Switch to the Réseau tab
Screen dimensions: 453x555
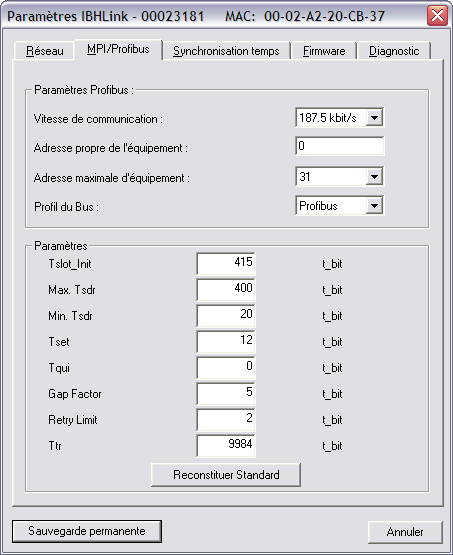[x=45, y=51]
